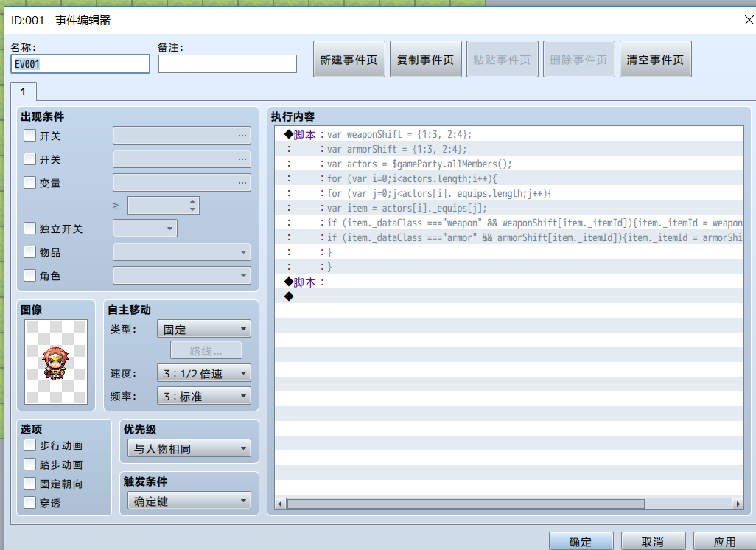756x550 pixels.
Task: Enable the 独立开关 checkbox
Action: [30, 229]
